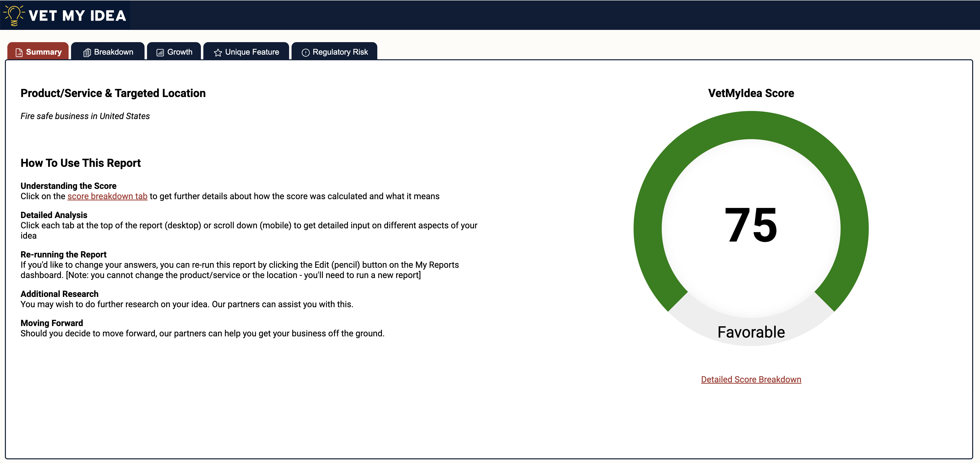980x463 pixels.
Task: Click the Regulatory Risk alert icon
Action: (x=306, y=52)
